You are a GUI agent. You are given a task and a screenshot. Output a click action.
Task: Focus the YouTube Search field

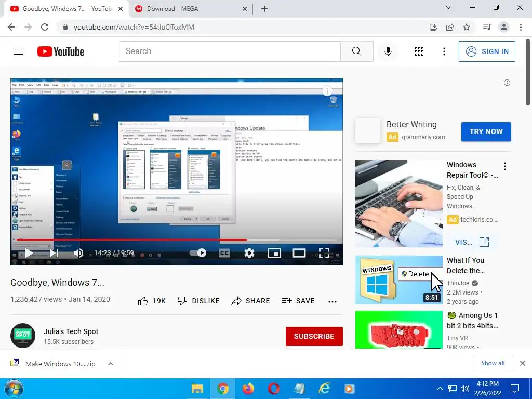point(230,51)
